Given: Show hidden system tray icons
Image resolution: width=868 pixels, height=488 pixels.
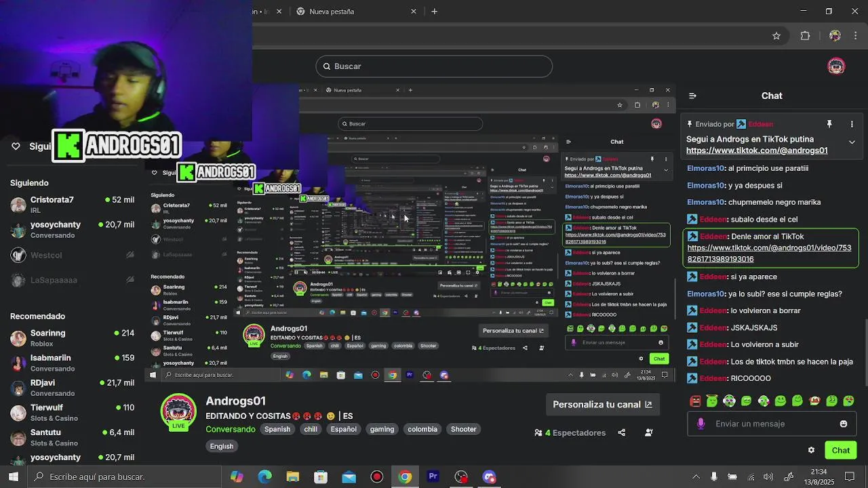Looking at the screenshot, I should point(696,476).
